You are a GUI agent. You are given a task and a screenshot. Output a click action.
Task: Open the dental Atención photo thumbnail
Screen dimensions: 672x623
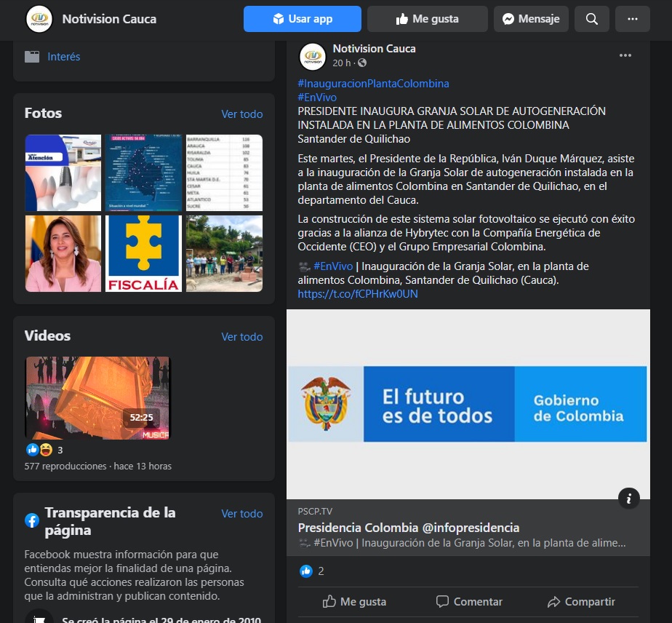pos(63,172)
